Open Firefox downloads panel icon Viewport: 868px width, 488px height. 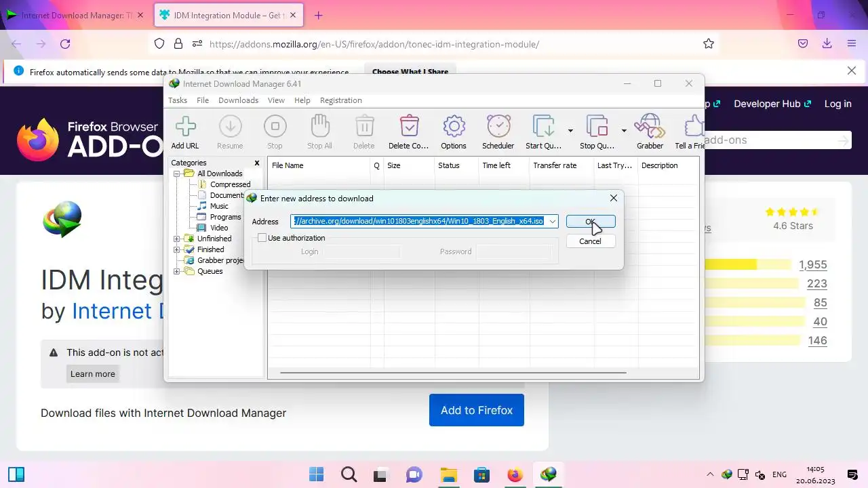(x=827, y=44)
